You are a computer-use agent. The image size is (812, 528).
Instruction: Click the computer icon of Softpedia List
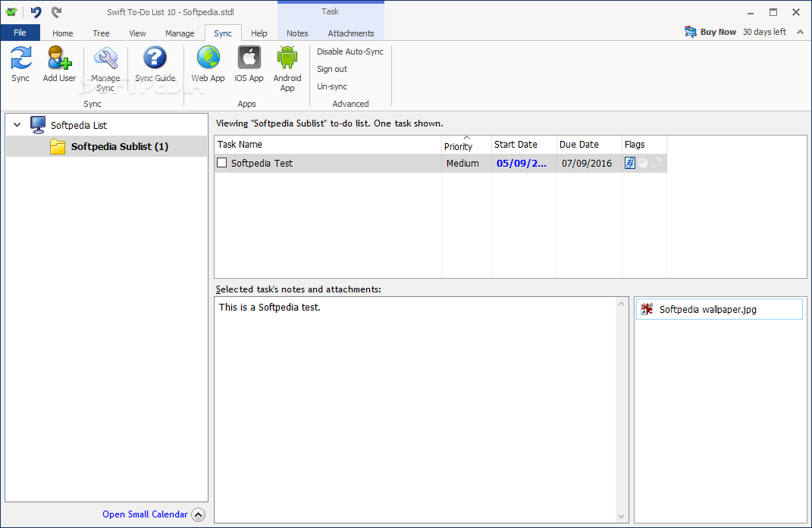point(38,125)
